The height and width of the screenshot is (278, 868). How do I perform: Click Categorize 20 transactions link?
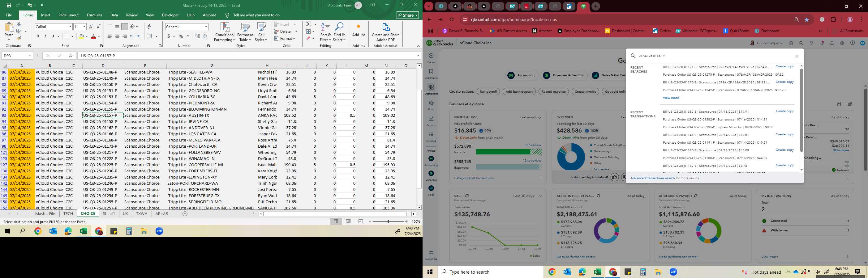tap(474, 178)
